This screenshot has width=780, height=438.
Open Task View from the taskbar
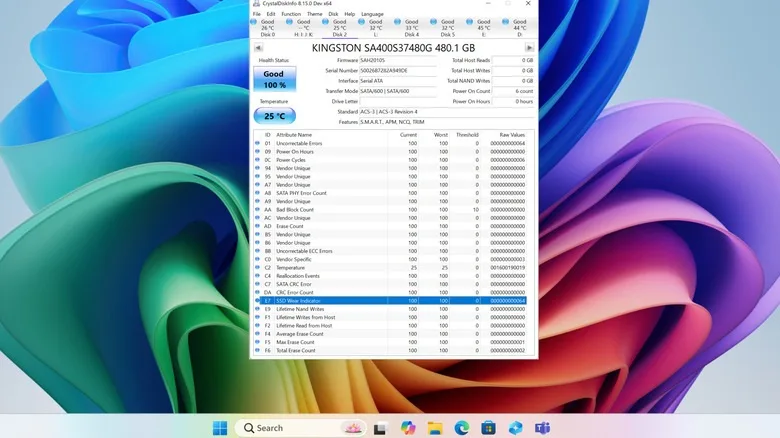pyautogui.click(x=381, y=428)
